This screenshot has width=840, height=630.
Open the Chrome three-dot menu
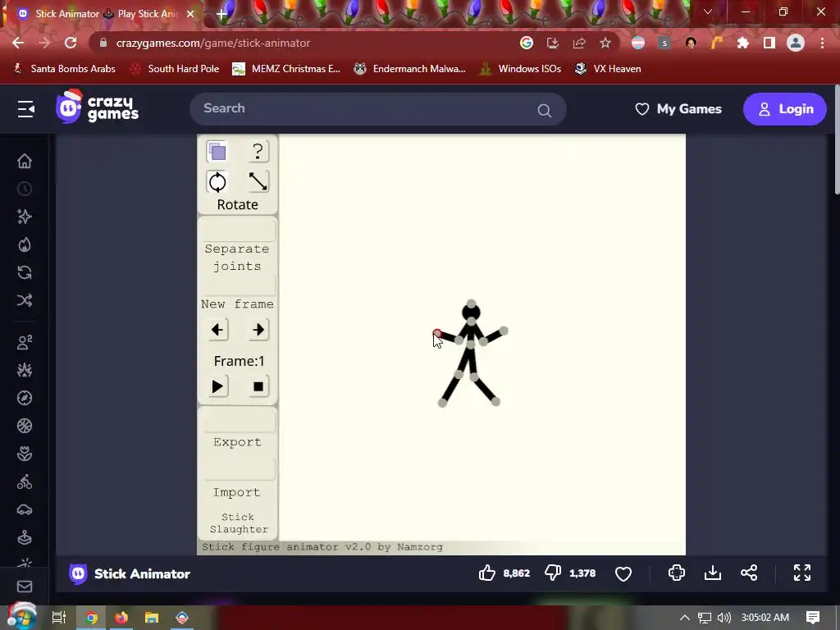click(822, 43)
